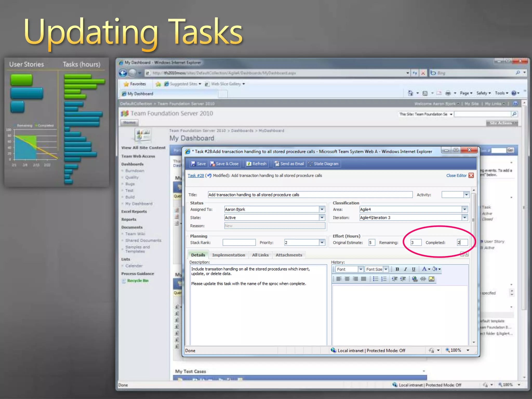Remove hyperlink in History editor
532x399 pixels.
point(423,279)
